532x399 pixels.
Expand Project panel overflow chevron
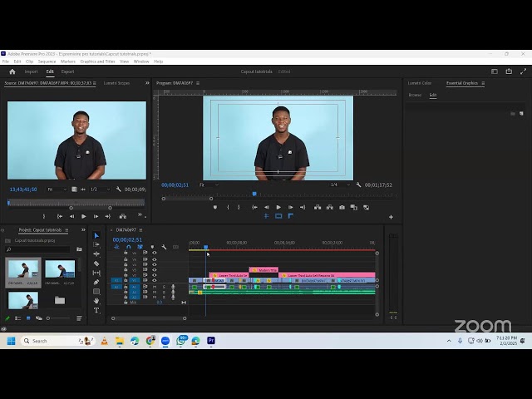coord(83,229)
